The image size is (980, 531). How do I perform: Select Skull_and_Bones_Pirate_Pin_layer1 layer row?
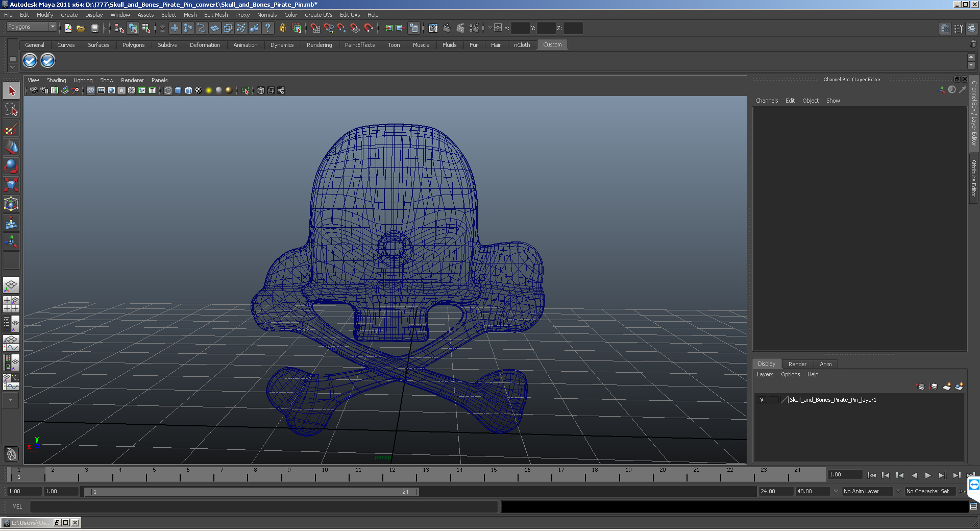859,400
